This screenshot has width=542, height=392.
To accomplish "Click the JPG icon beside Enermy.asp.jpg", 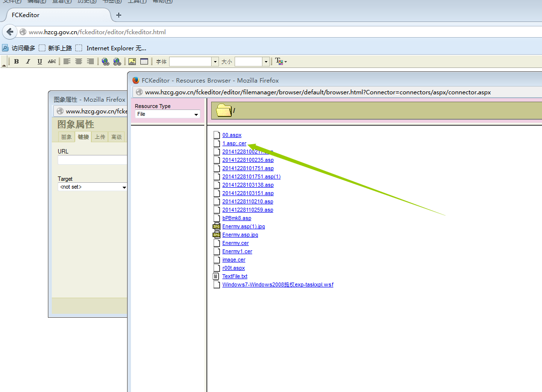I will pyautogui.click(x=217, y=235).
